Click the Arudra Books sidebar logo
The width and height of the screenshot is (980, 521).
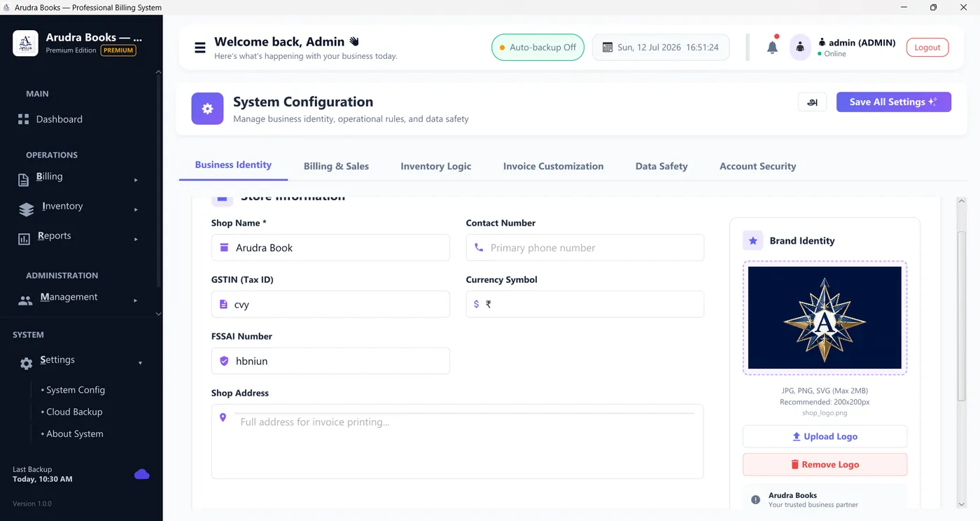click(x=25, y=43)
